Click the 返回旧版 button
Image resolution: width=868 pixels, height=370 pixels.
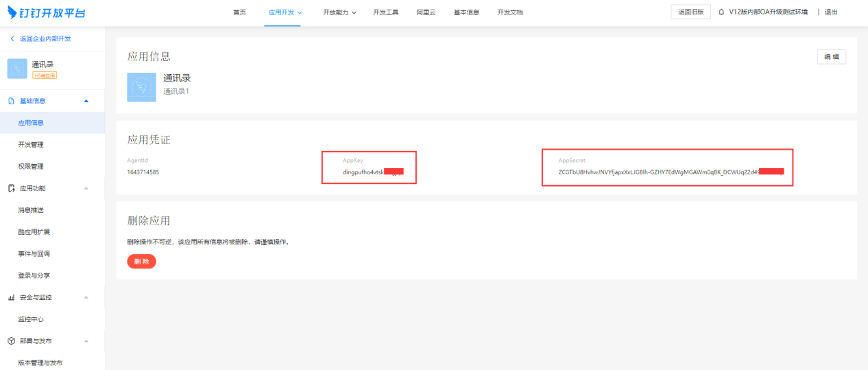pos(690,12)
